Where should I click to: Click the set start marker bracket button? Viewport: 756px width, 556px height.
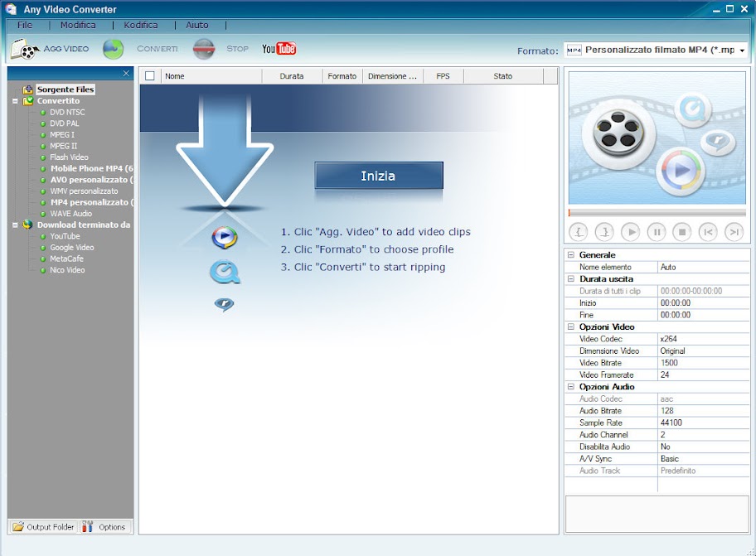click(x=579, y=232)
